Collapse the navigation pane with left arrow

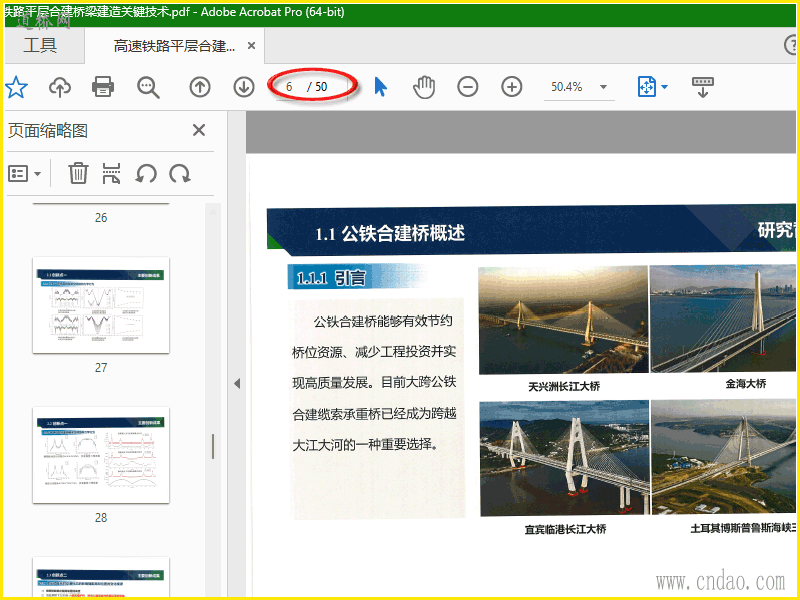237,383
